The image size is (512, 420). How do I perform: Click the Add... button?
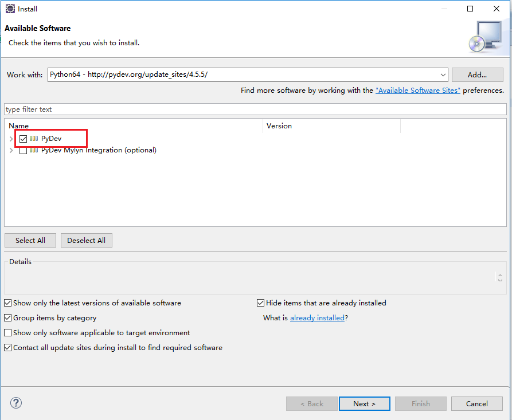point(477,75)
